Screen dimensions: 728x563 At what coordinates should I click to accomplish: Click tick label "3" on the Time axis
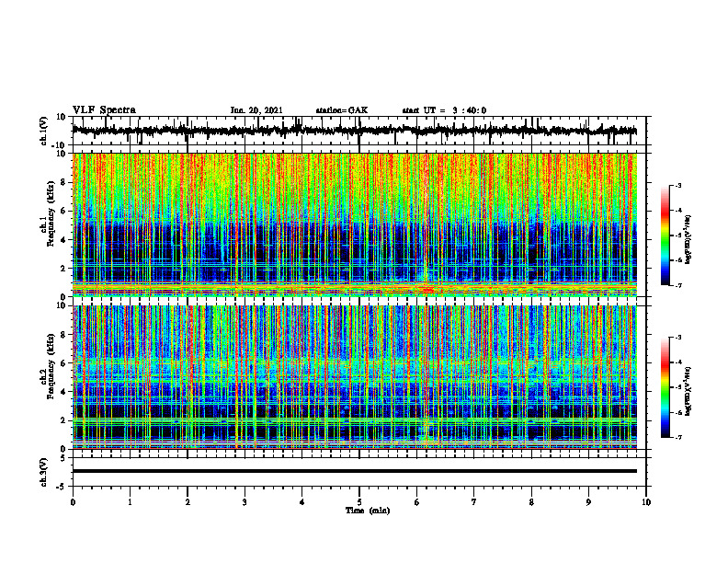tap(245, 502)
